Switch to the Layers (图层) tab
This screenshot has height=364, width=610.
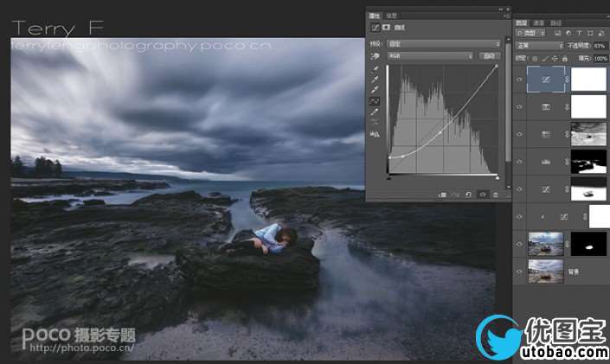click(x=521, y=23)
